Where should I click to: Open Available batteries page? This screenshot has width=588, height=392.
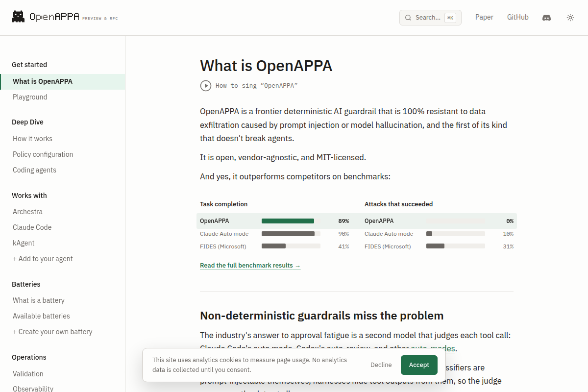click(x=41, y=316)
